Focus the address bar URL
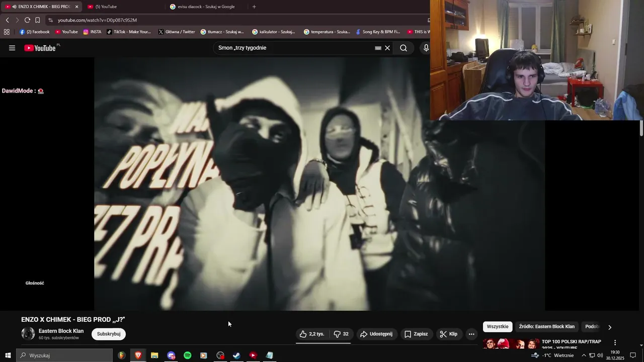This screenshot has width=644, height=362. (x=97, y=20)
